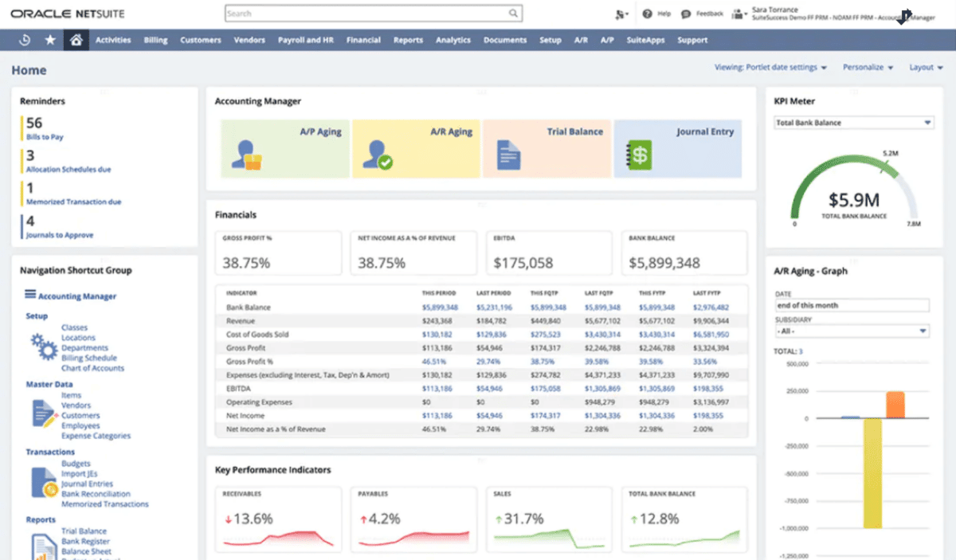Click the Feedback icon
956x560 pixels.
[x=686, y=14]
